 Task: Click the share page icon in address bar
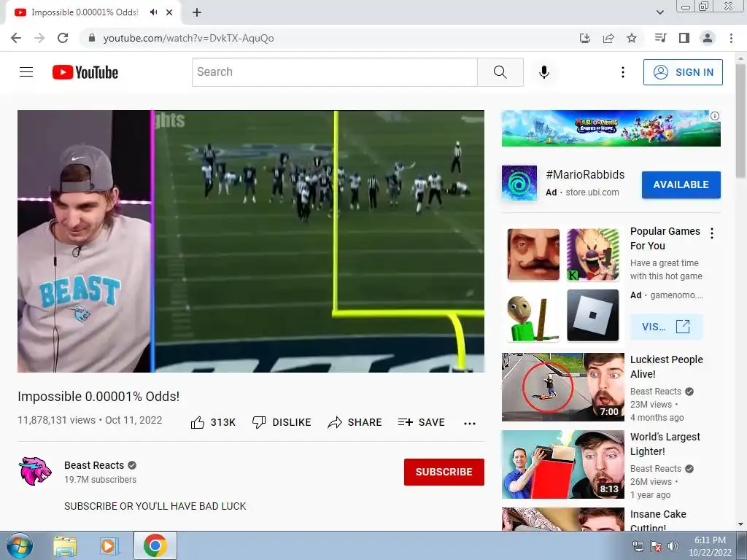(608, 38)
